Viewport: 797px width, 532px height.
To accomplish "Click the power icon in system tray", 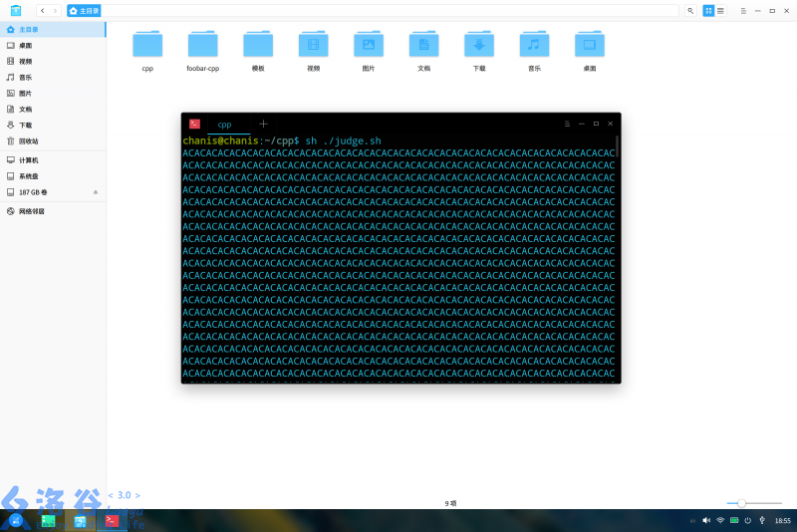I will pos(747,520).
